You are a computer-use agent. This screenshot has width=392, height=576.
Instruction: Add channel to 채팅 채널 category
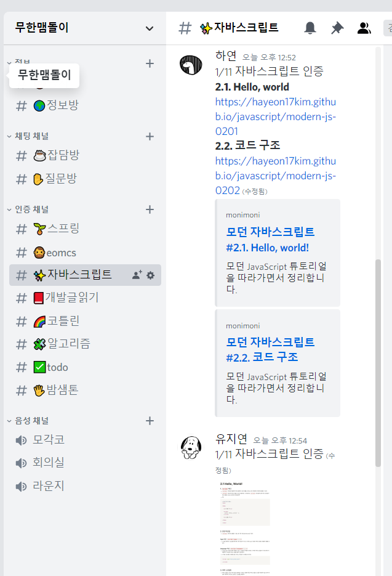point(150,137)
